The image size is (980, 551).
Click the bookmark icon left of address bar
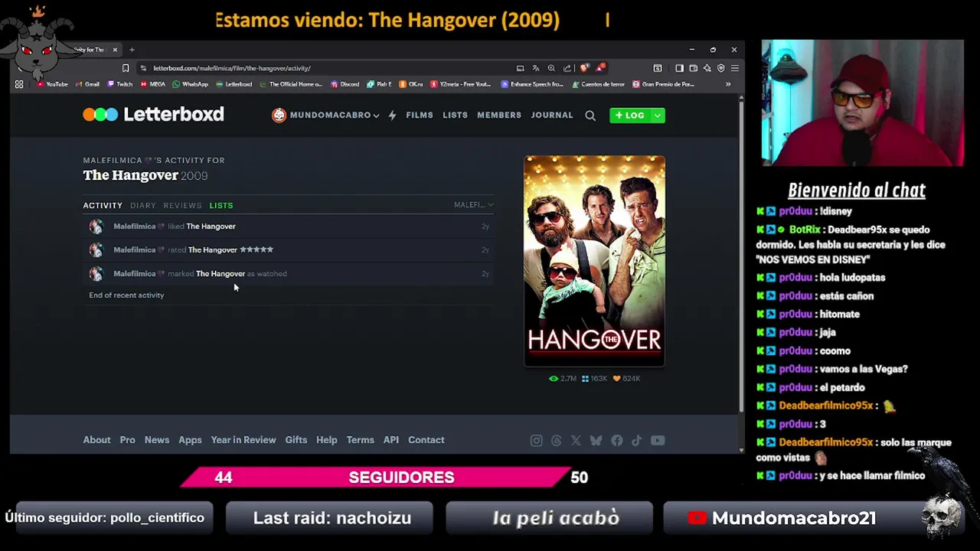click(126, 68)
